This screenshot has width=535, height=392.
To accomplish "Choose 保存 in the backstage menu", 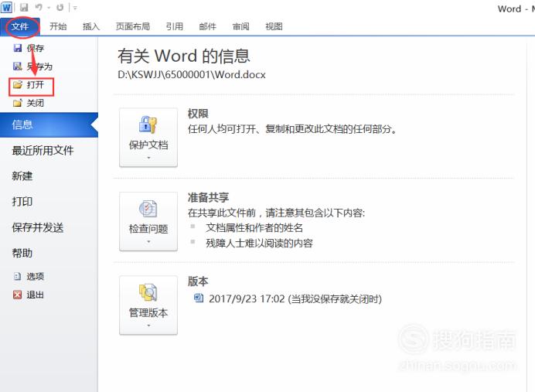I will click(x=35, y=48).
